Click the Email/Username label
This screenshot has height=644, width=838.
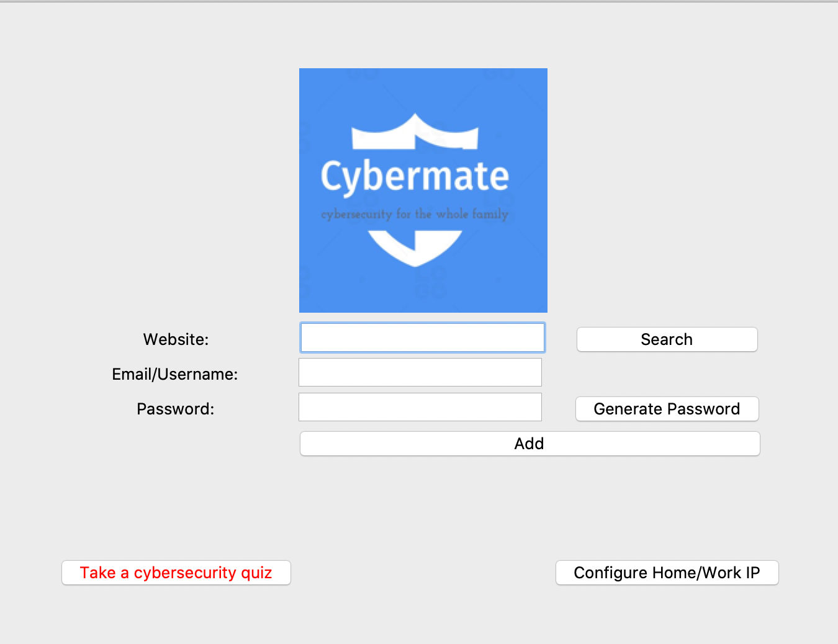[174, 373]
